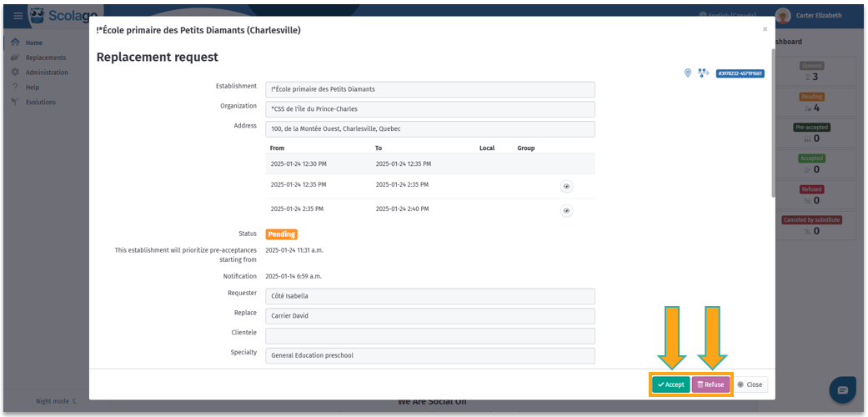This screenshot has height=417, width=868.
Task: Click the Replacements icon in the sidebar
Action: tap(16, 58)
